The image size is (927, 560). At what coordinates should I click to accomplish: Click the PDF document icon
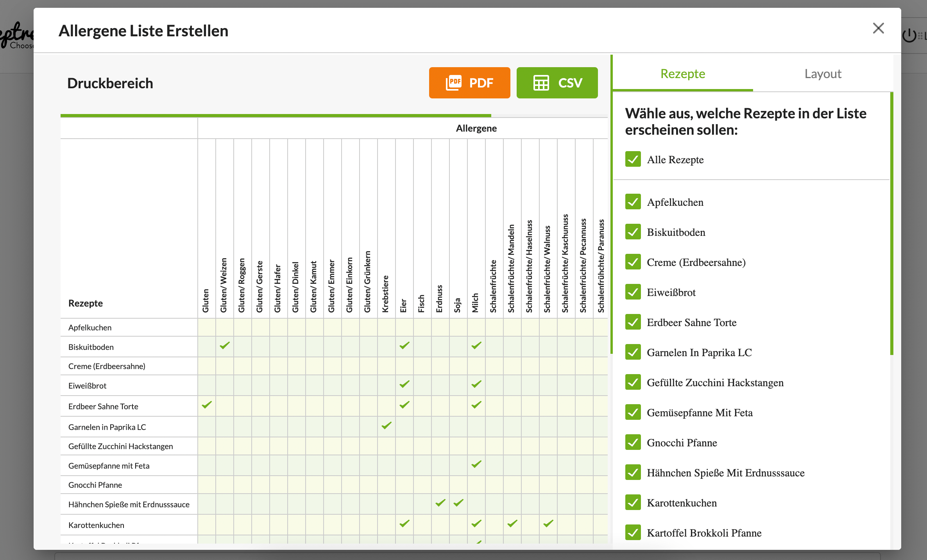454,83
